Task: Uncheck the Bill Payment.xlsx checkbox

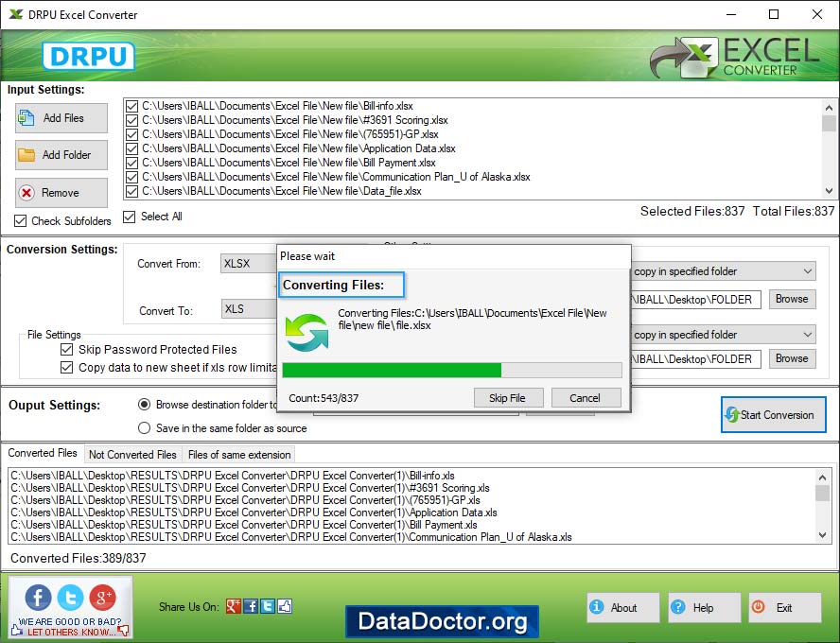Action: [131, 163]
